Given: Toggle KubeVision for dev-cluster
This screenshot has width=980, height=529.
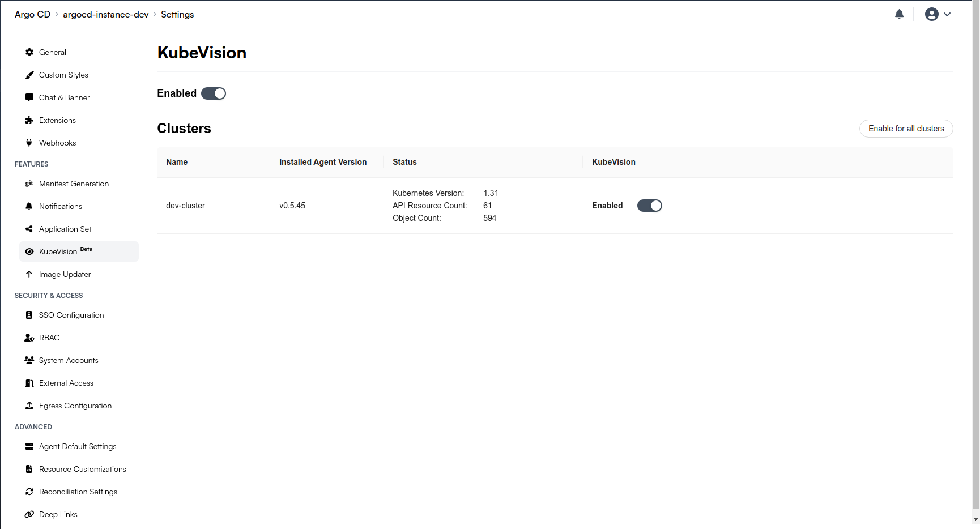Looking at the screenshot, I should tap(650, 206).
